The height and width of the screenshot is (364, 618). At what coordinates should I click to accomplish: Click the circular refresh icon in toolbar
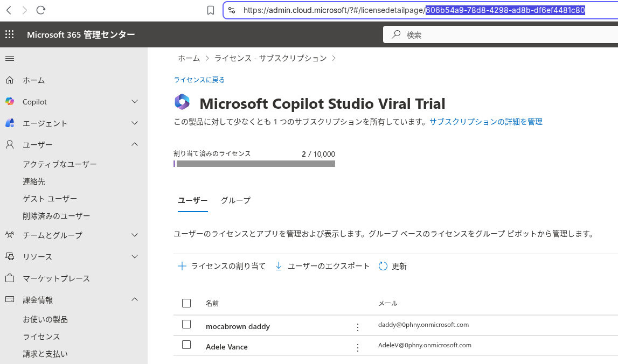coord(383,267)
